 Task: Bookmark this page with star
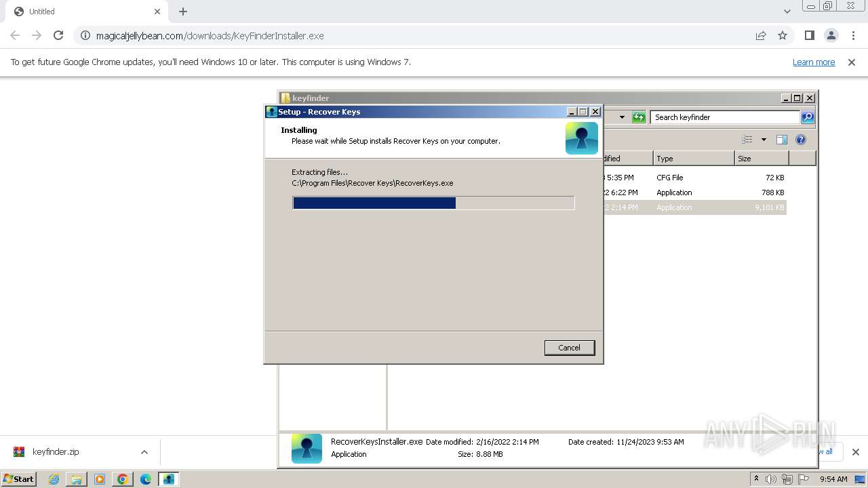coord(783,35)
